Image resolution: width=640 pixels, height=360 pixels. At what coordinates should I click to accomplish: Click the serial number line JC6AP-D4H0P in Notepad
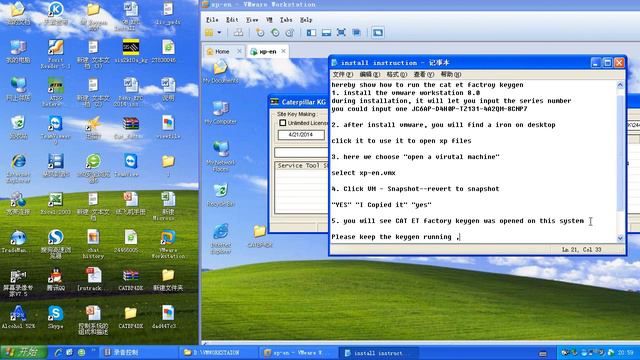pos(429,109)
